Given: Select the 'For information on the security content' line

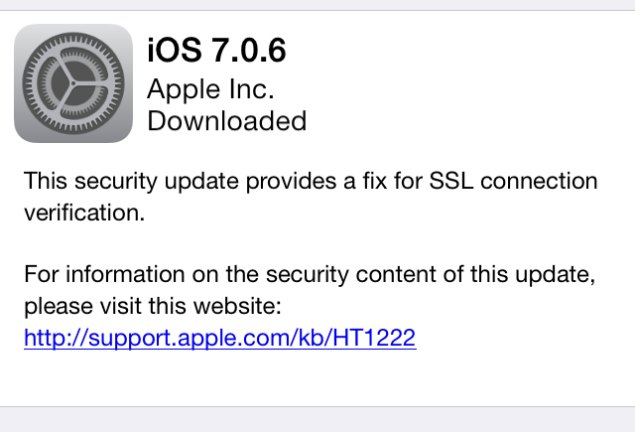Looking at the screenshot, I should 310,275.
